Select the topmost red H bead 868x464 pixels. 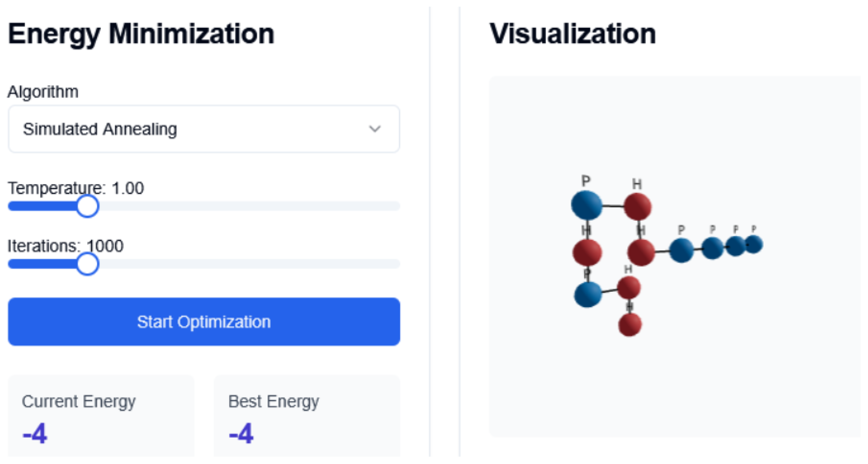[x=637, y=206]
